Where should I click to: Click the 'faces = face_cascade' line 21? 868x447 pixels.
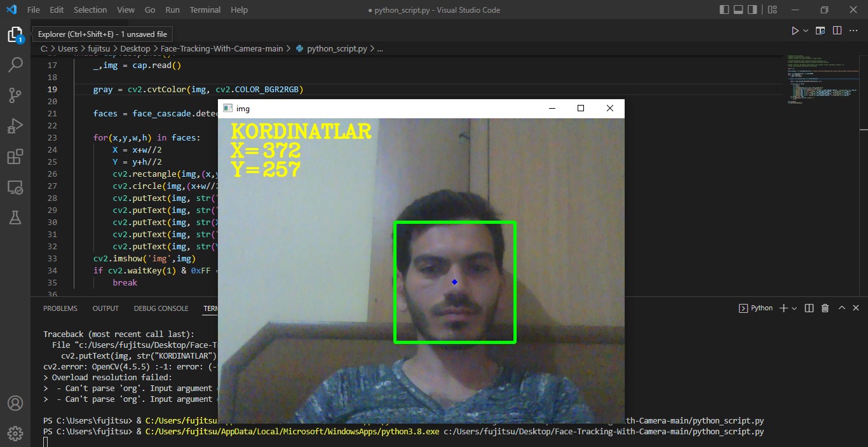pos(155,114)
